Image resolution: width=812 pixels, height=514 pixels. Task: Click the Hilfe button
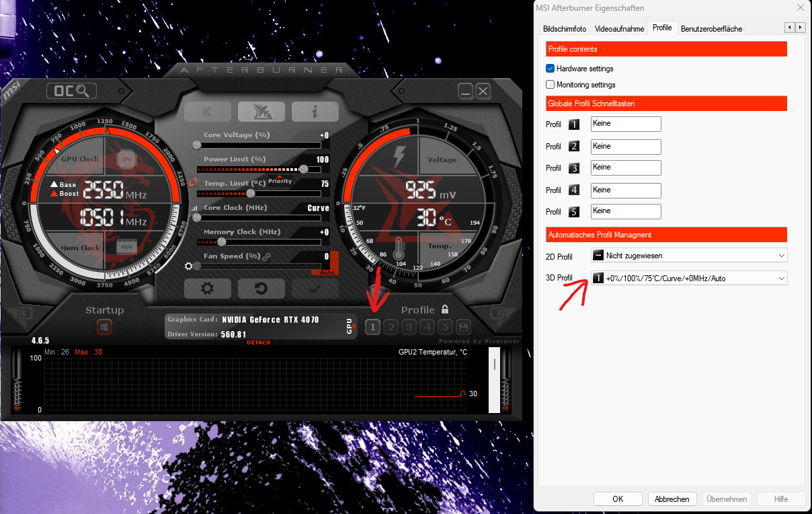point(781,499)
